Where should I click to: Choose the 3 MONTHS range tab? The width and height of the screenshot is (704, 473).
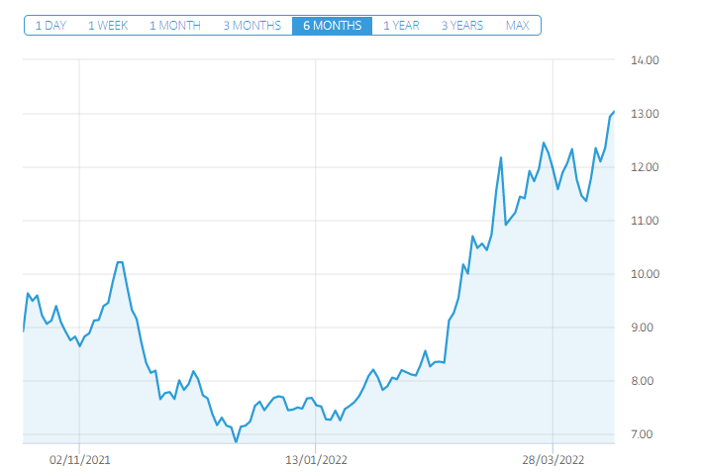click(252, 25)
